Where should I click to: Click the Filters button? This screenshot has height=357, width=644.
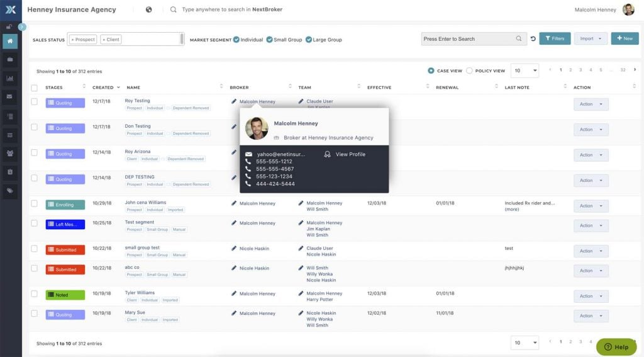click(x=555, y=38)
